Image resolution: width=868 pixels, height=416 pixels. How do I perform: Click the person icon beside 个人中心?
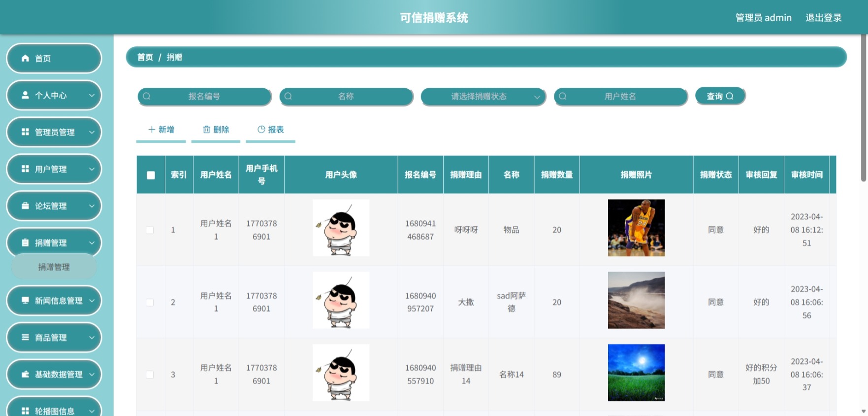(x=25, y=95)
